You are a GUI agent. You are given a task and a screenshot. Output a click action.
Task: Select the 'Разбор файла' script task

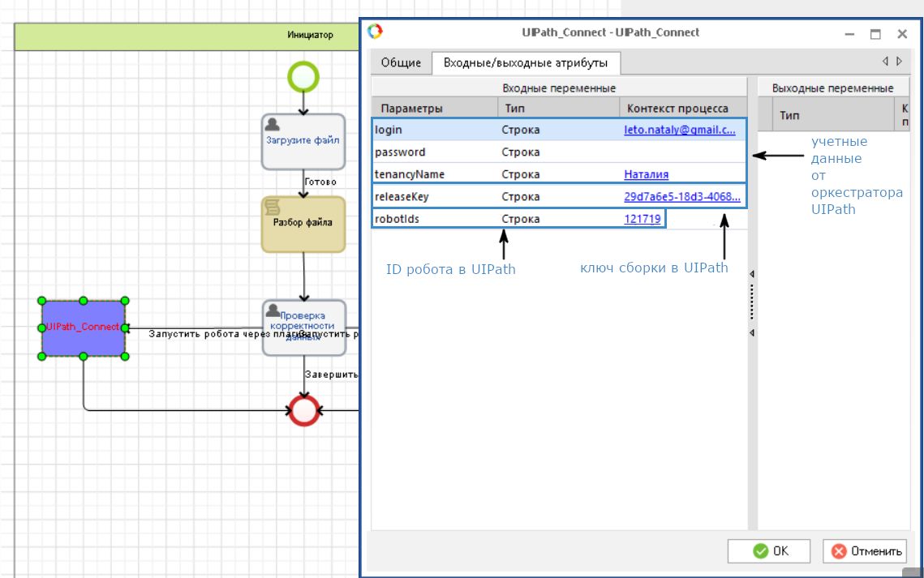tap(303, 225)
